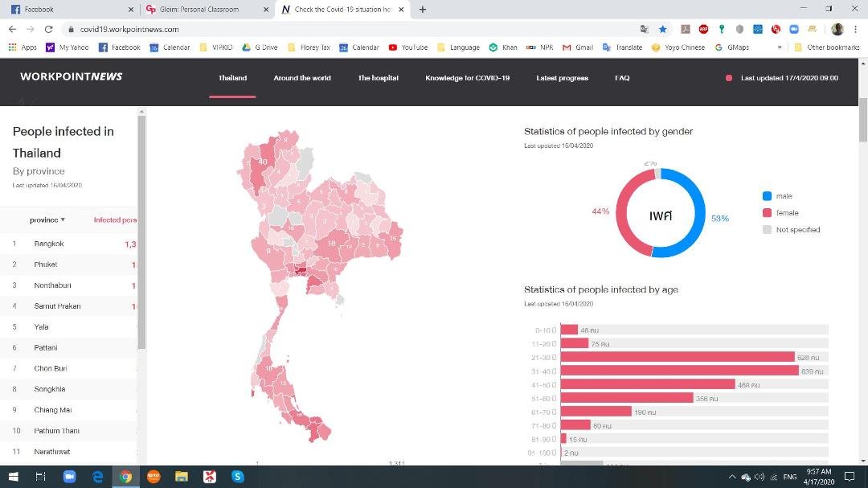The image size is (868, 488).
Task: Click the province list scrollbar
Action: tap(141, 232)
